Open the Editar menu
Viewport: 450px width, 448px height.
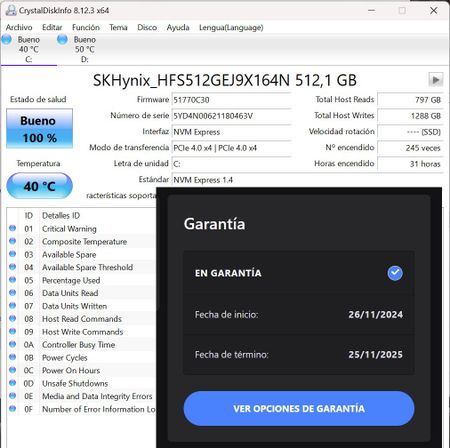(x=52, y=27)
